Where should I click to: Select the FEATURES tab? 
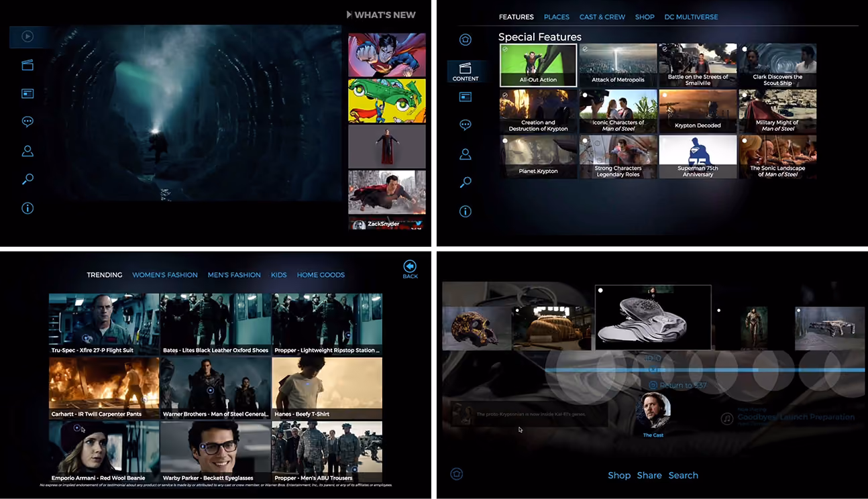pos(517,17)
